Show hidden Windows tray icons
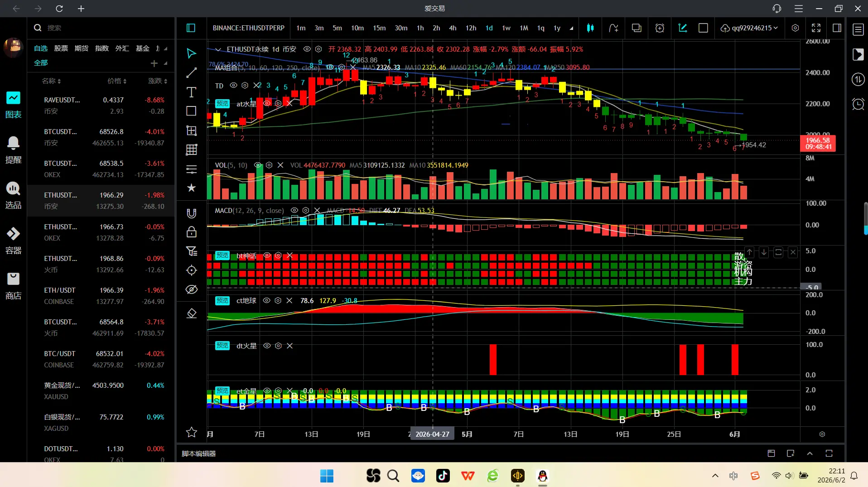The height and width of the screenshot is (487, 868). tap(715, 476)
